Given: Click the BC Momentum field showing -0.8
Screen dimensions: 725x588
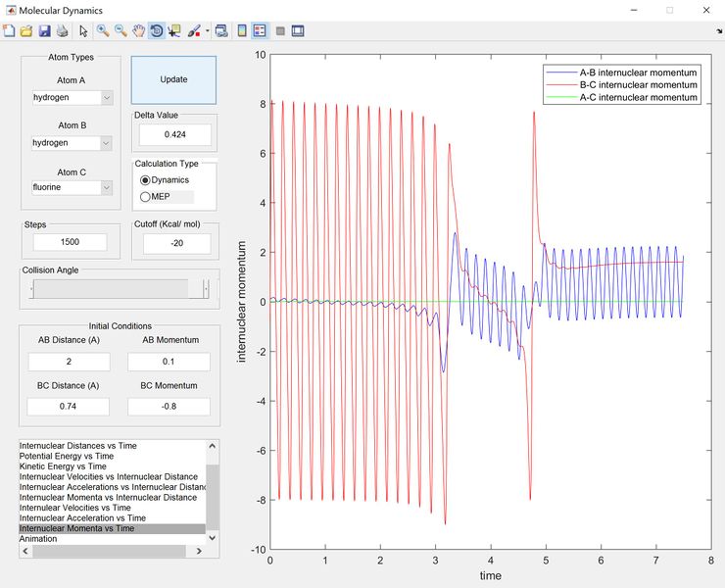Looking at the screenshot, I should [x=169, y=407].
